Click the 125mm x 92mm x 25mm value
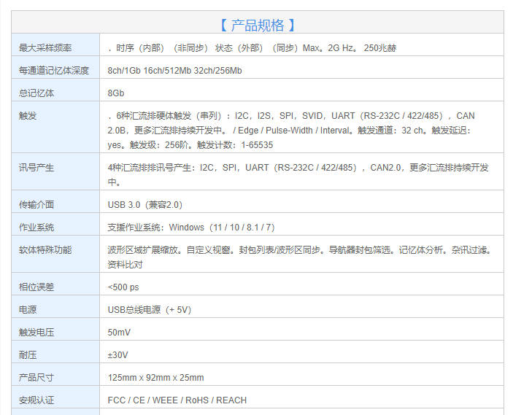Screen dimensions: 532x415 coord(155,378)
